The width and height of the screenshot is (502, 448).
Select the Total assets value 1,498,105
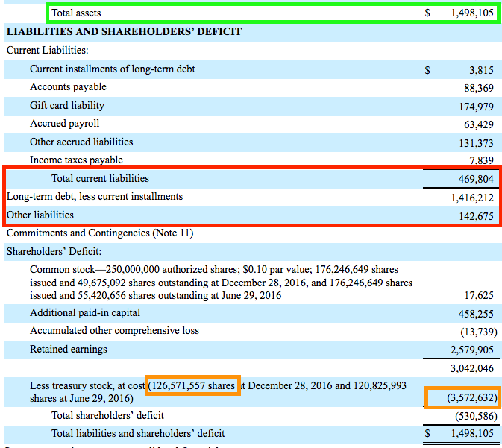[471, 13]
